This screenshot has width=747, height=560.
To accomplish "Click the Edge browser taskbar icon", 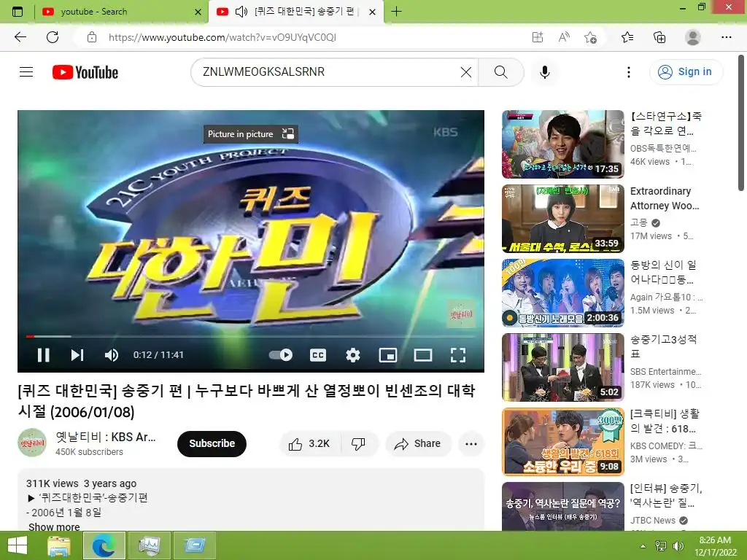I will tap(104, 545).
